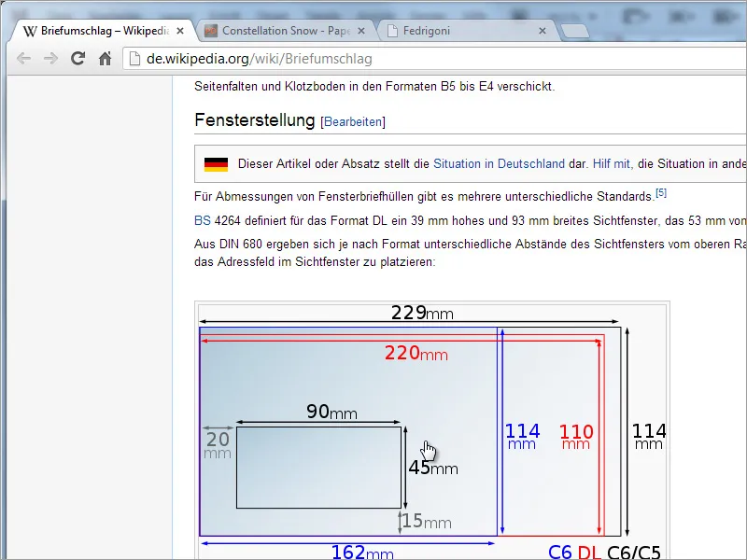Image resolution: width=747 pixels, height=560 pixels.
Task: Close the Constellation Snow tab
Action: coord(361,31)
